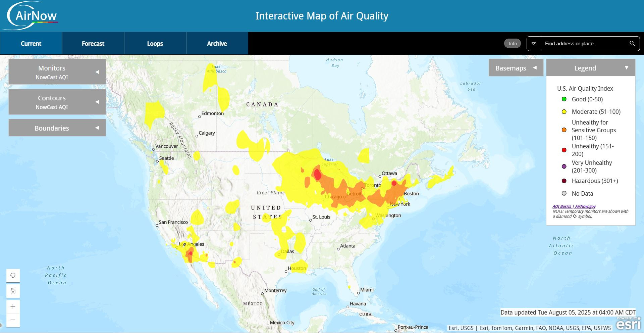Click the maroon Hazardous (301+) legend dot

coord(564,181)
